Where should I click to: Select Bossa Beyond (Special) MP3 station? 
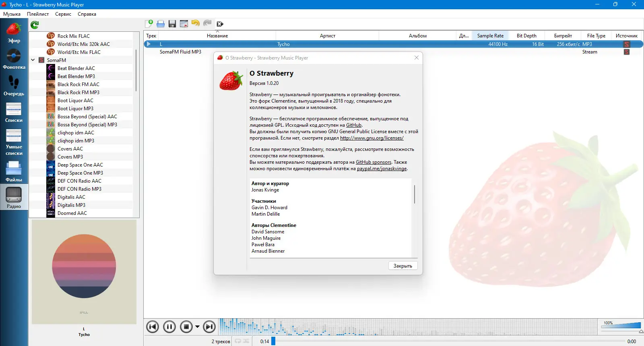coord(87,124)
